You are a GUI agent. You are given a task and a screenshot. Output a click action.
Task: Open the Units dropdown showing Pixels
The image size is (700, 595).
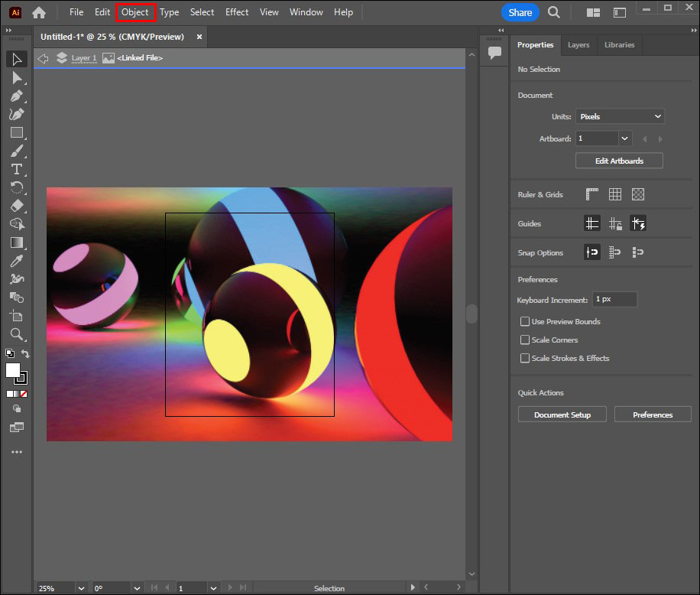coord(620,116)
